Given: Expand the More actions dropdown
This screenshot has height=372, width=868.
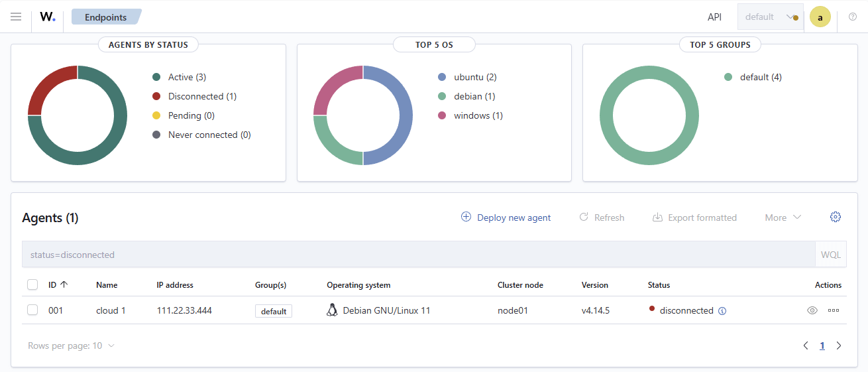Looking at the screenshot, I should [783, 217].
